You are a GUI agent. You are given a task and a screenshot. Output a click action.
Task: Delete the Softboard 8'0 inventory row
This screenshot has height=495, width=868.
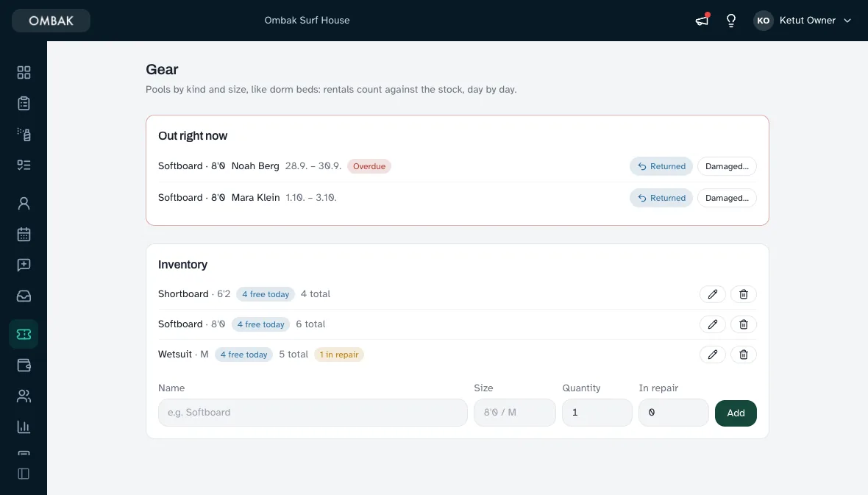coord(744,324)
